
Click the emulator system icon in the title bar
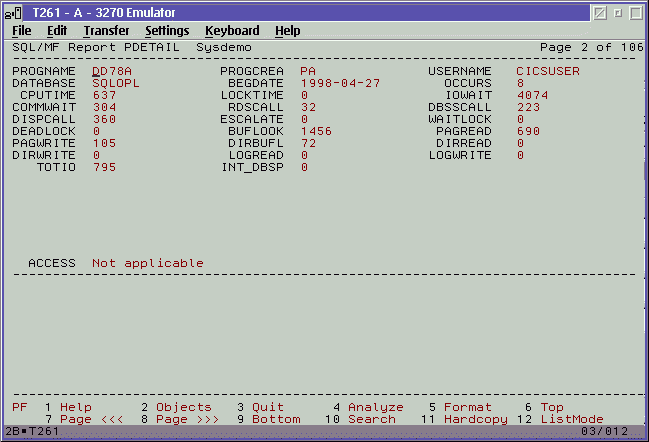pyautogui.click(x=13, y=13)
